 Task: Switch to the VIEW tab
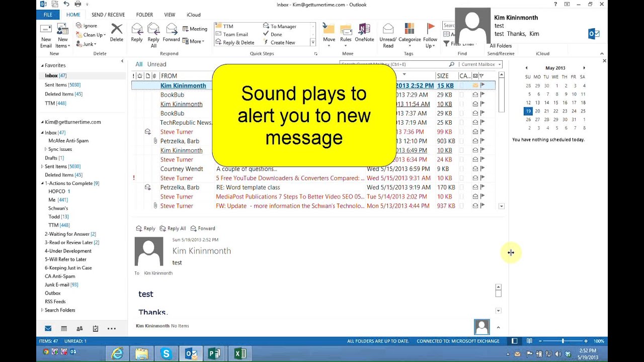pyautogui.click(x=170, y=15)
